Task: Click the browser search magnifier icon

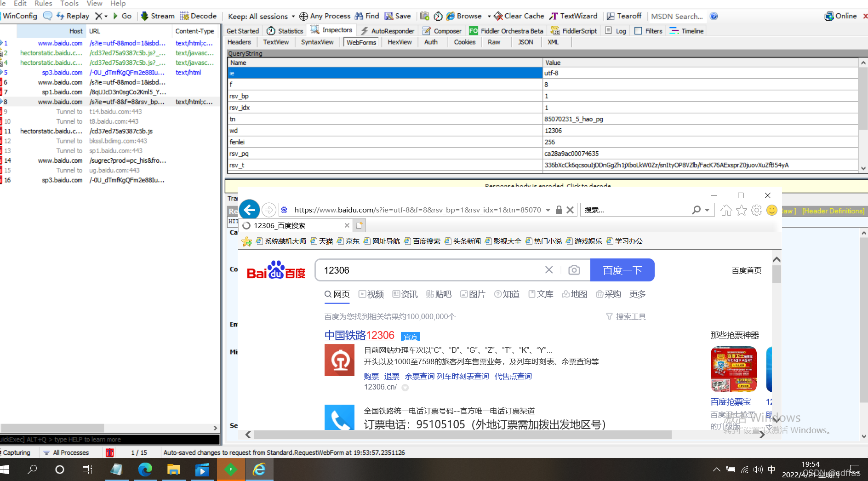Action: (697, 210)
